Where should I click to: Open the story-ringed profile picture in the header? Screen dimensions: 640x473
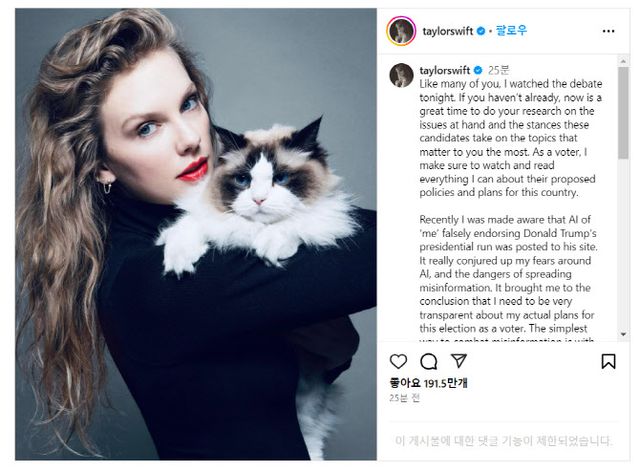click(401, 31)
